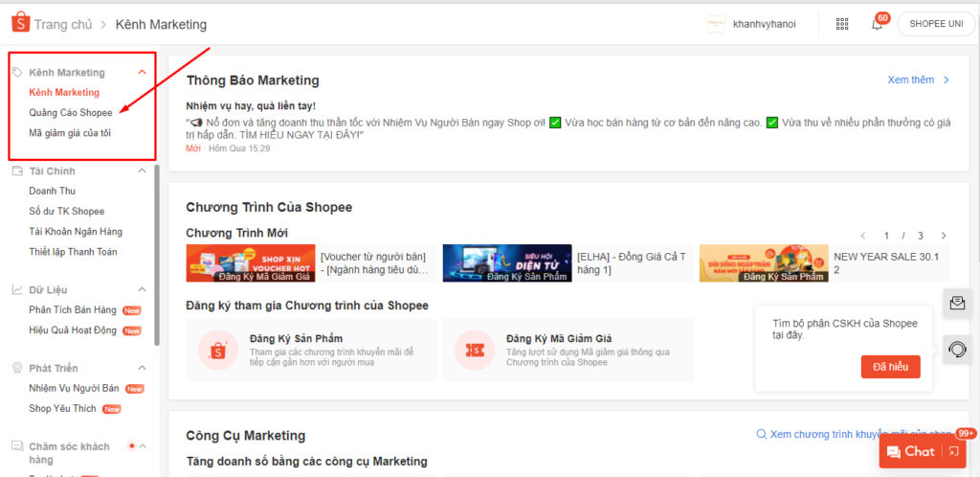Image resolution: width=980 pixels, height=477 pixels.
Task: Click the Shopee logo icon
Action: pyautogui.click(x=20, y=22)
